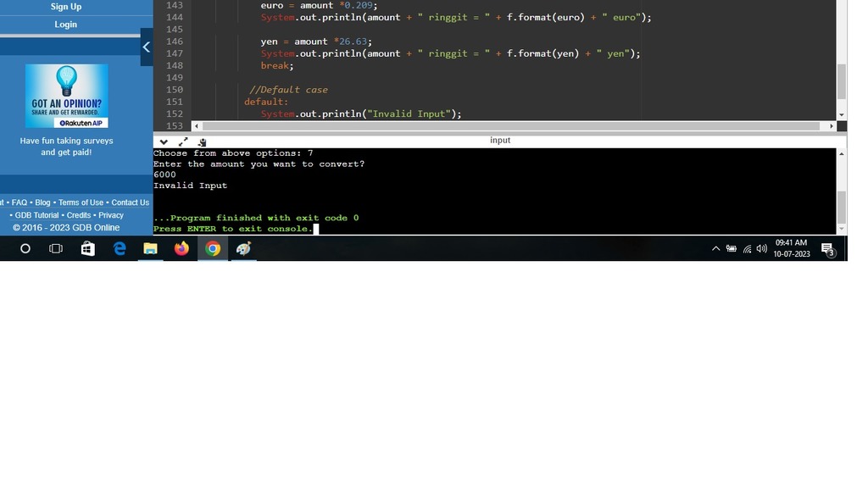Open the Privacy link
The height and width of the screenshot is (488, 868).
[111, 215]
